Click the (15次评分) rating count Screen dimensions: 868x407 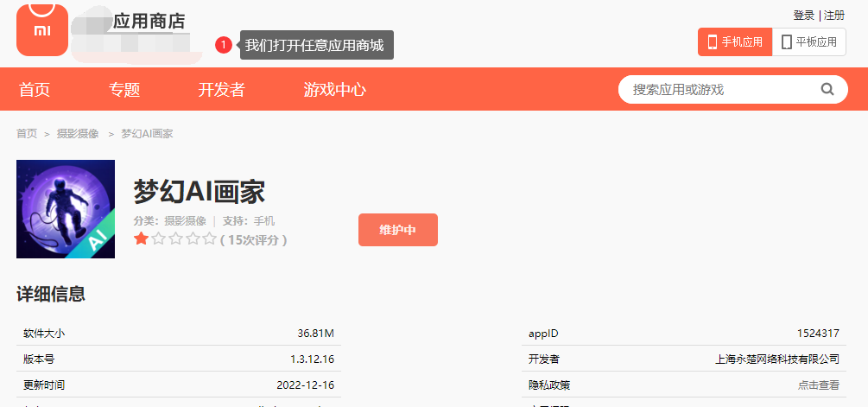(254, 239)
